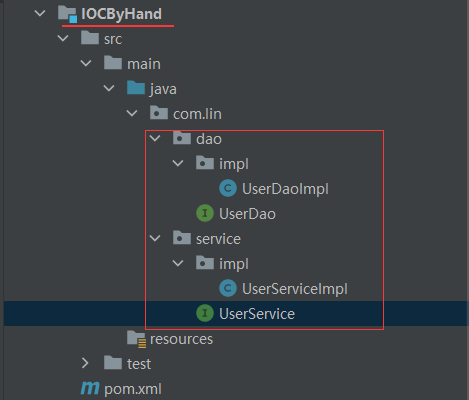Image resolution: width=469 pixels, height=400 pixels.
Task: Click the UserDao interface icon
Action: 205,213
